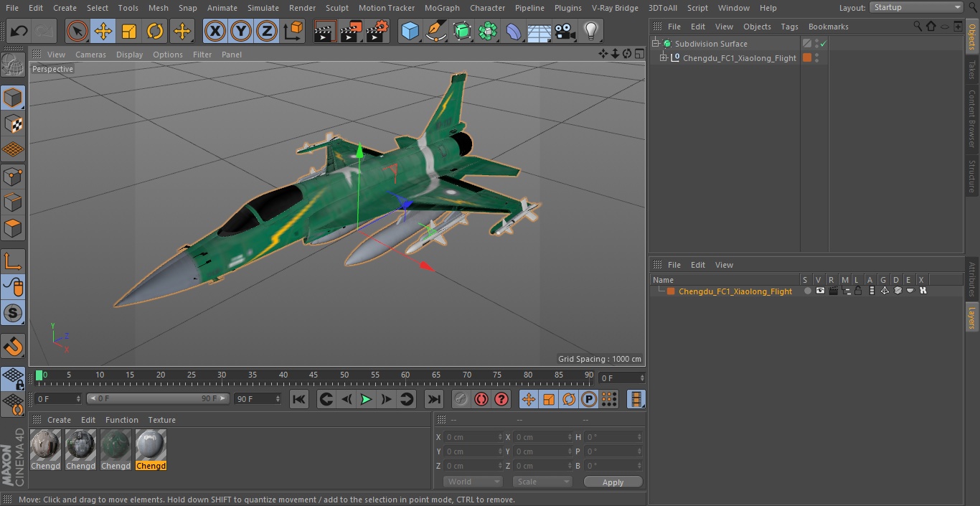Click the Record Active Objects button
Image resolution: width=980 pixels, height=506 pixels.
point(461,399)
